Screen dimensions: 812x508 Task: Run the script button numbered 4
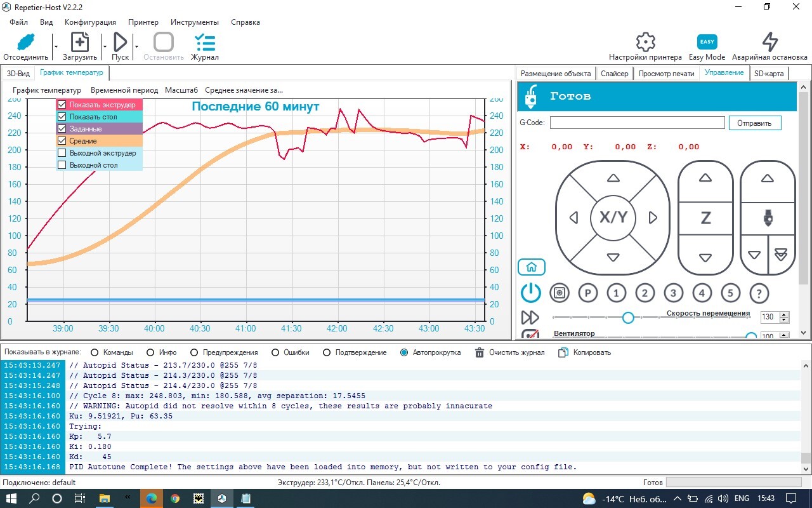click(x=702, y=293)
